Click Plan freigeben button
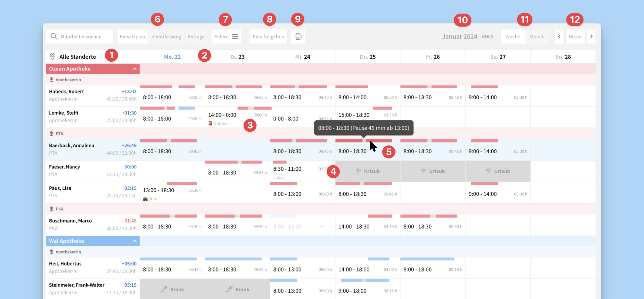This screenshot has width=644, height=299. click(x=268, y=37)
